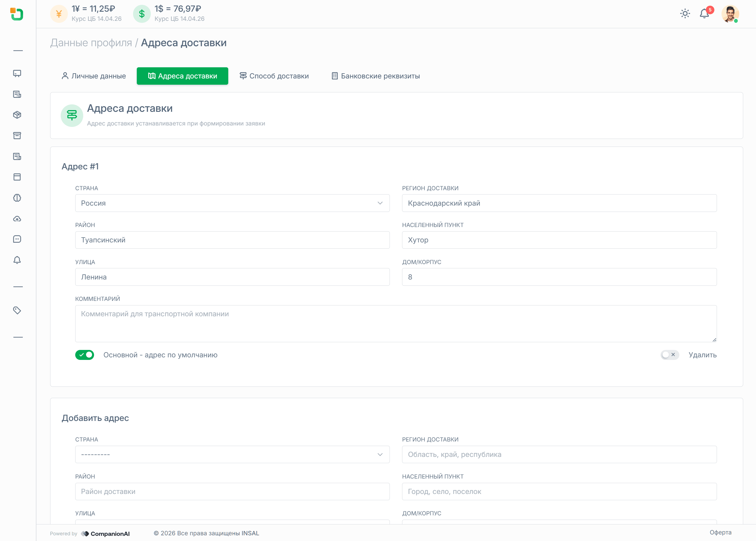Open the country dropdown in Добавить адрес
The image size is (756, 541).
232,454
